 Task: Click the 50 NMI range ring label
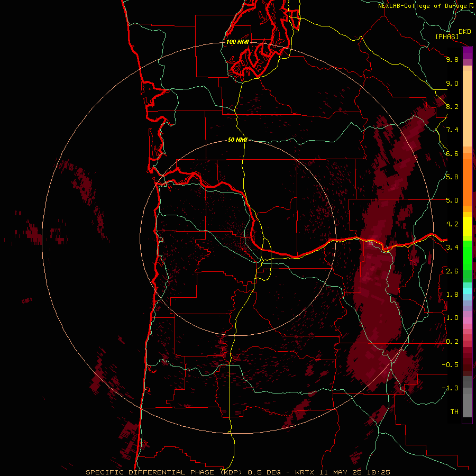(x=237, y=140)
